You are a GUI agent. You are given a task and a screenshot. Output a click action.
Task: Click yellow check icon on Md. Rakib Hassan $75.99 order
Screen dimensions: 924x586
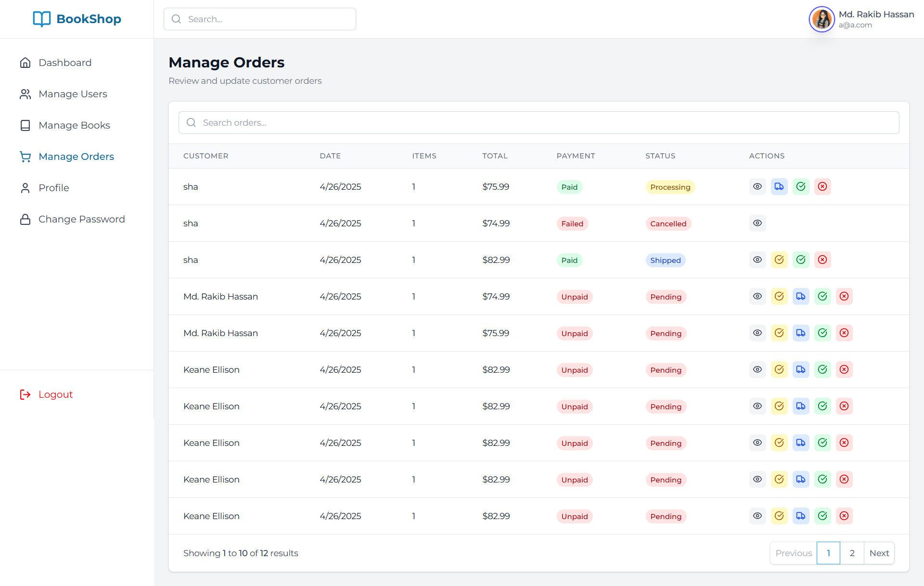tap(779, 333)
